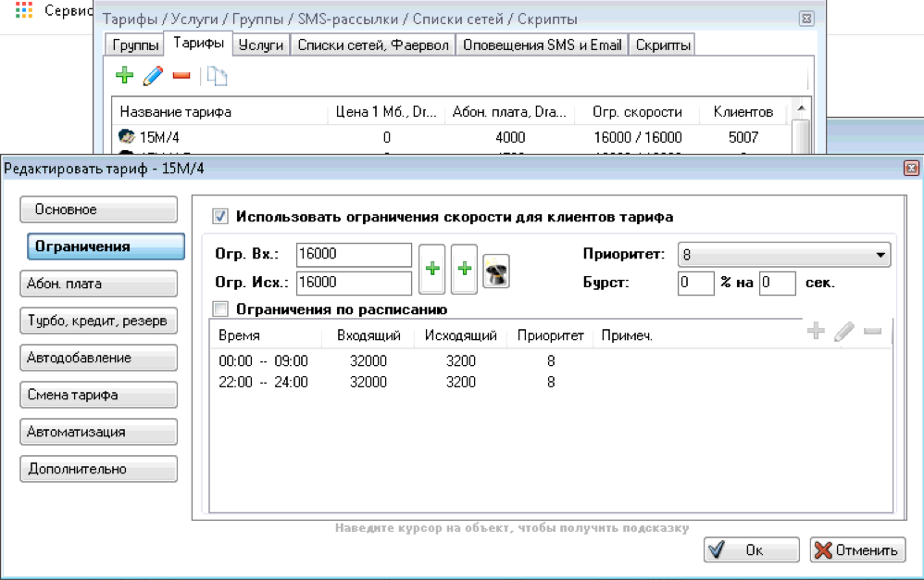
Task: Open the Основное section
Action: 98,209
